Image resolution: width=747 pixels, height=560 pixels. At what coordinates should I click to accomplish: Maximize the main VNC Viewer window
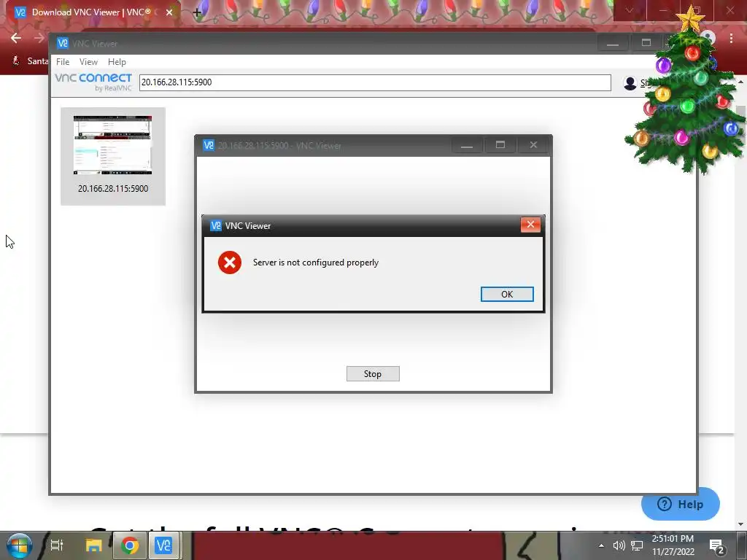pos(646,43)
